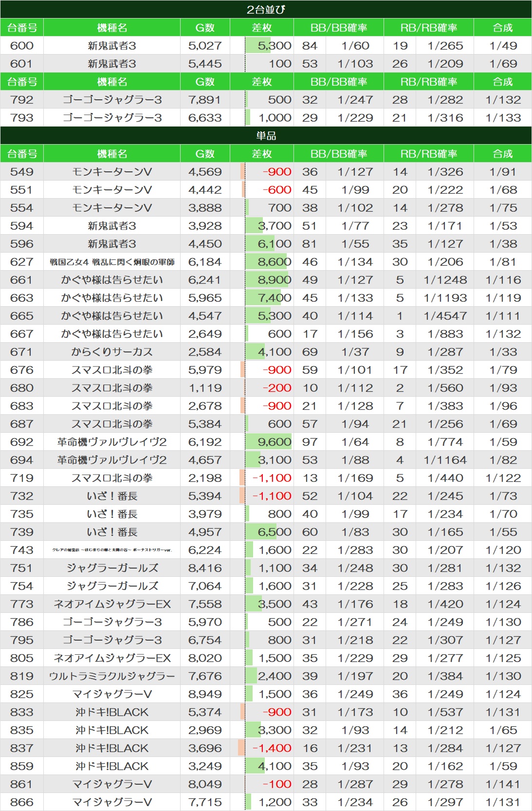The height and width of the screenshot is (811, 532).
Task: Click マイジャグラーV in row 825
Action: [112, 694]
